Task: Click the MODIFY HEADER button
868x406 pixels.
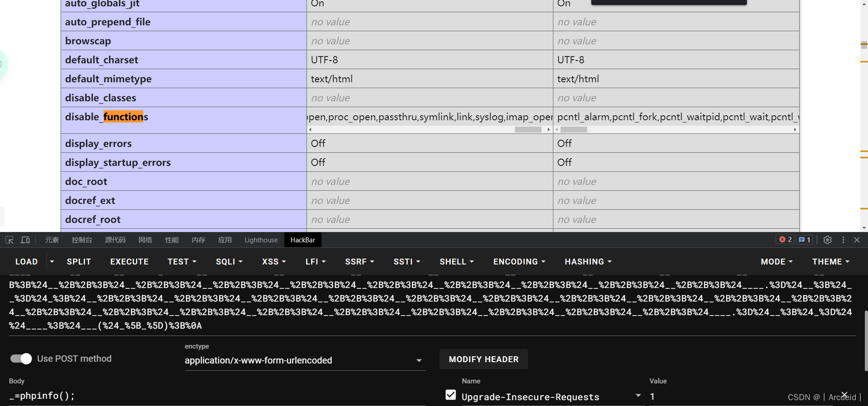Action: 484,359
